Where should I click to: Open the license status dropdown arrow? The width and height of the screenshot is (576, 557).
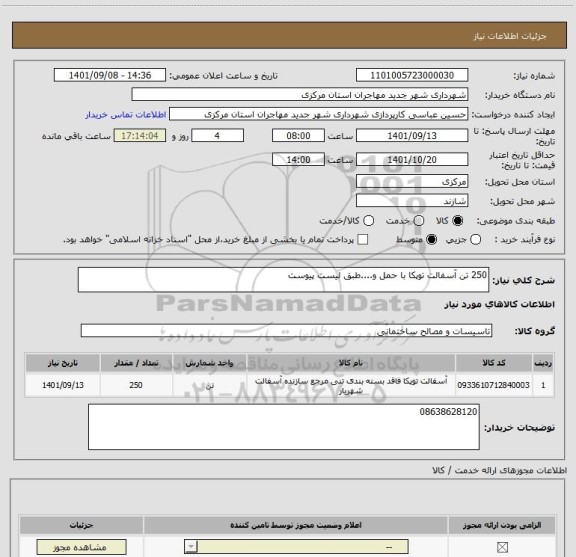pos(191,547)
